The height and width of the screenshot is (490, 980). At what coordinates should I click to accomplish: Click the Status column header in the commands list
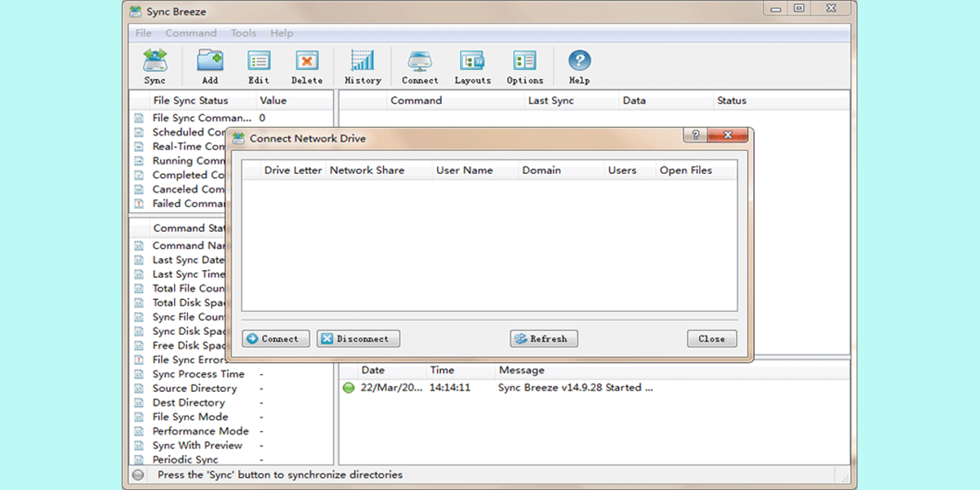pos(780,100)
